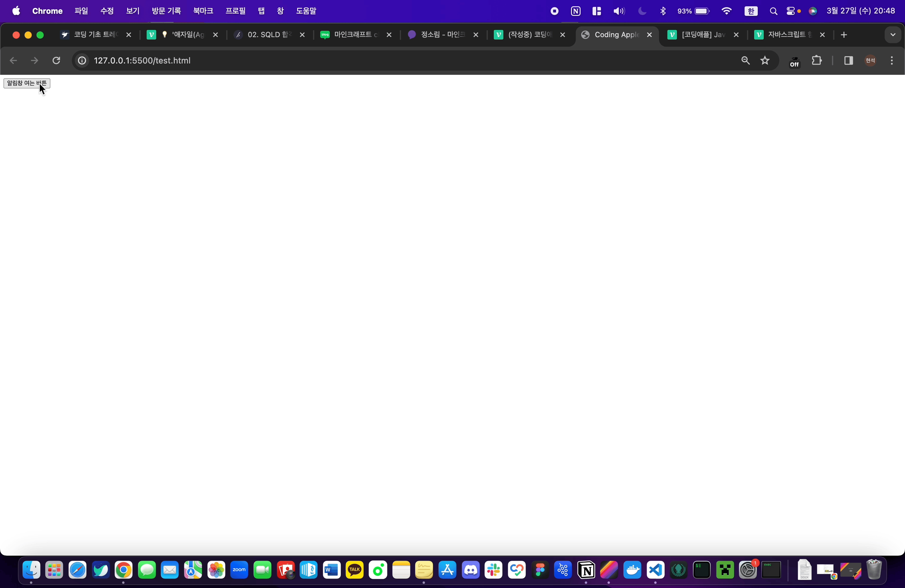Open new tab with plus icon
The width and height of the screenshot is (905, 588).
(x=844, y=35)
